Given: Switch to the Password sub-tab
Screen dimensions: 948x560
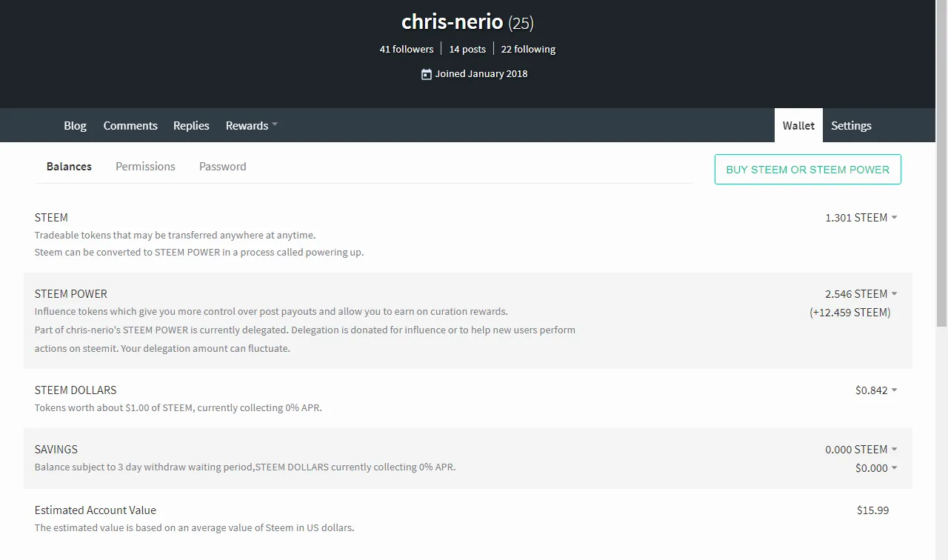Looking at the screenshot, I should [222, 166].
